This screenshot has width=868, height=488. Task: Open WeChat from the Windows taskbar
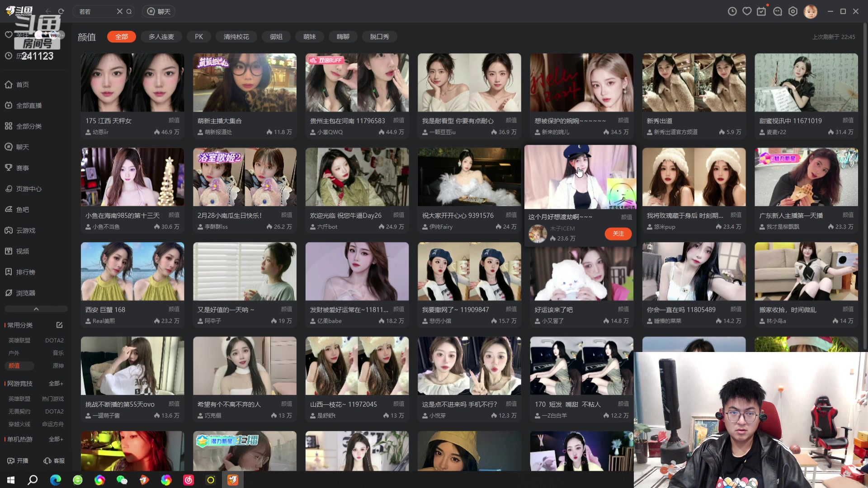point(122,480)
